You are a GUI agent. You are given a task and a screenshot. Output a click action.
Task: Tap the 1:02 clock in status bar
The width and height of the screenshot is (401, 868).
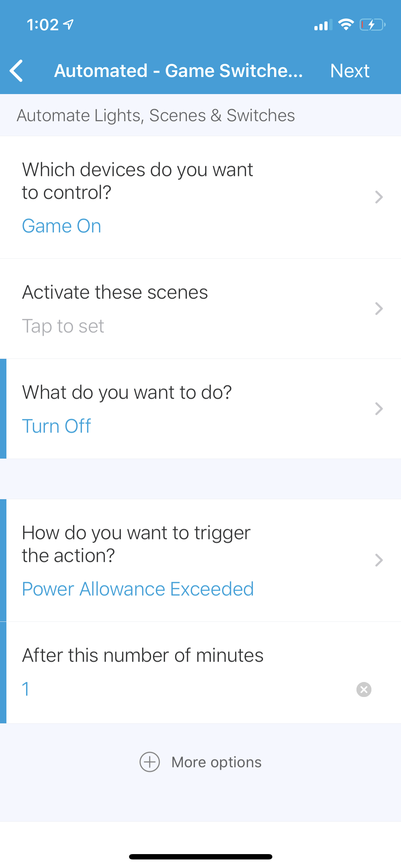tap(43, 25)
